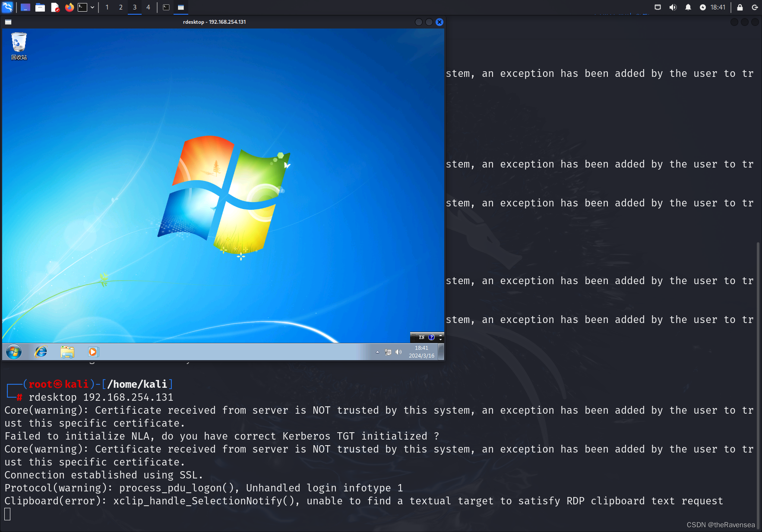Click the Protocol(warning) process_pdu_logon line
Viewport: 762px width, 532px height.
204,488
